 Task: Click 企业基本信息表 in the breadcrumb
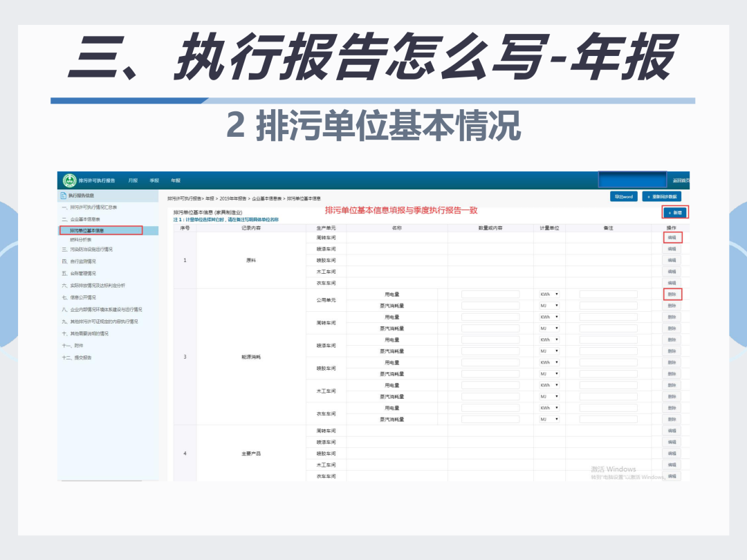267,198
